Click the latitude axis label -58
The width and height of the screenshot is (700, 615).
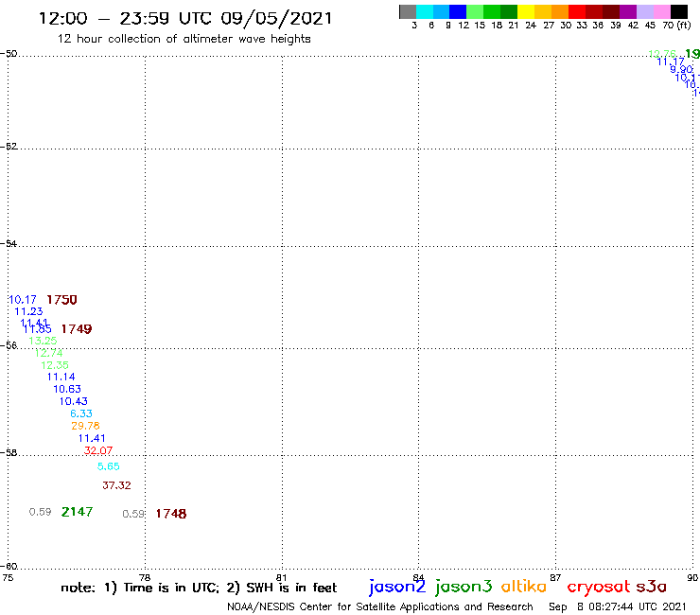tap(9, 453)
